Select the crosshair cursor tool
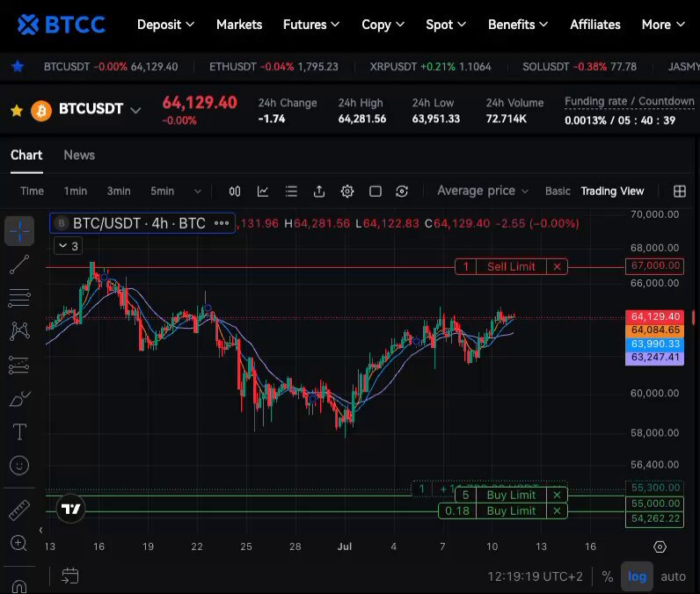This screenshot has height=594, width=700. 19,231
